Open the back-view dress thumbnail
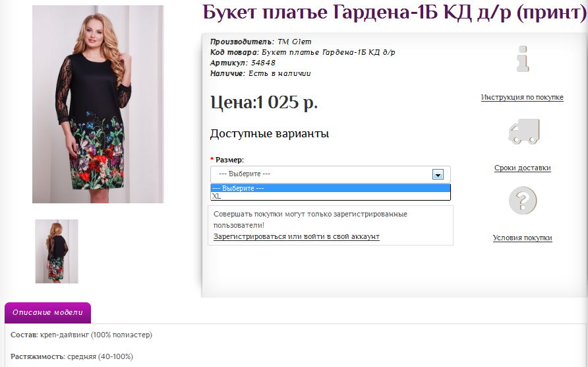Screen dimensions: 588x367 tap(57, 251)
